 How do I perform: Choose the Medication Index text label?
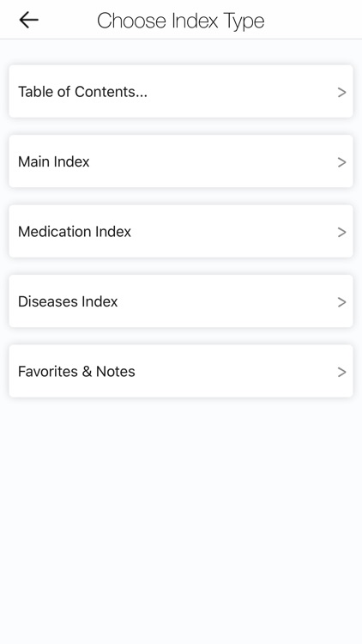click(x=75, y=231)
